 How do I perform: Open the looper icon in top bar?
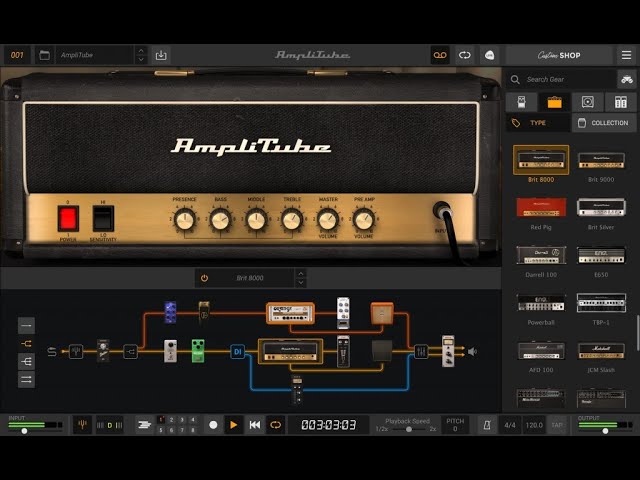pyautogui.click(x=464, y=55)
